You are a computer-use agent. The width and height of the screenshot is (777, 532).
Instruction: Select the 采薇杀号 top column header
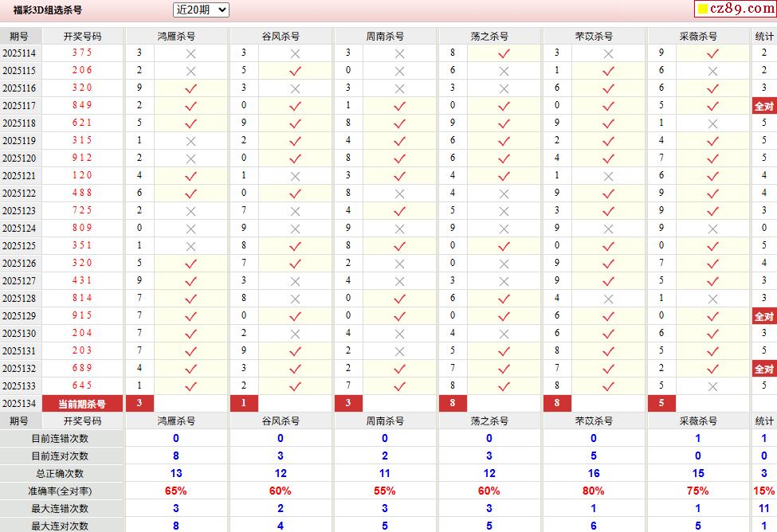click(698, 36)
